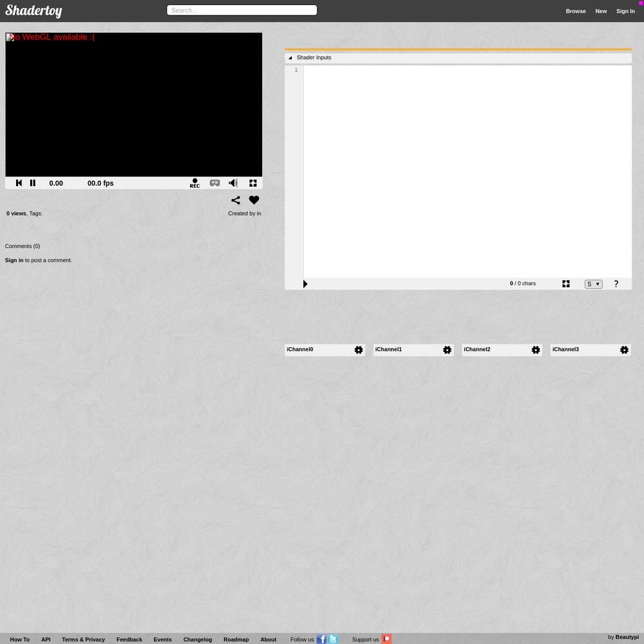Compile shader with the play arrow
This screenshot has width=644, height=644.
(305, 284)
